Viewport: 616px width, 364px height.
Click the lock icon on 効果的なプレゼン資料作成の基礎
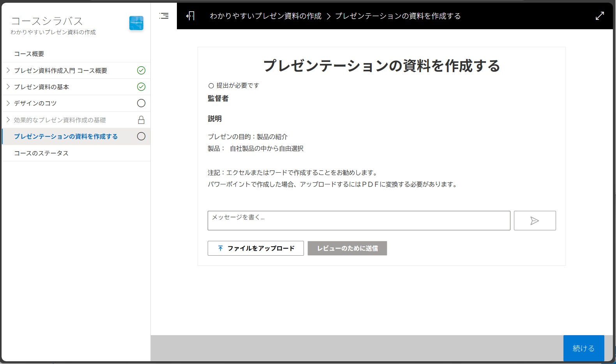pyautogui.click(x=141, y=120)
